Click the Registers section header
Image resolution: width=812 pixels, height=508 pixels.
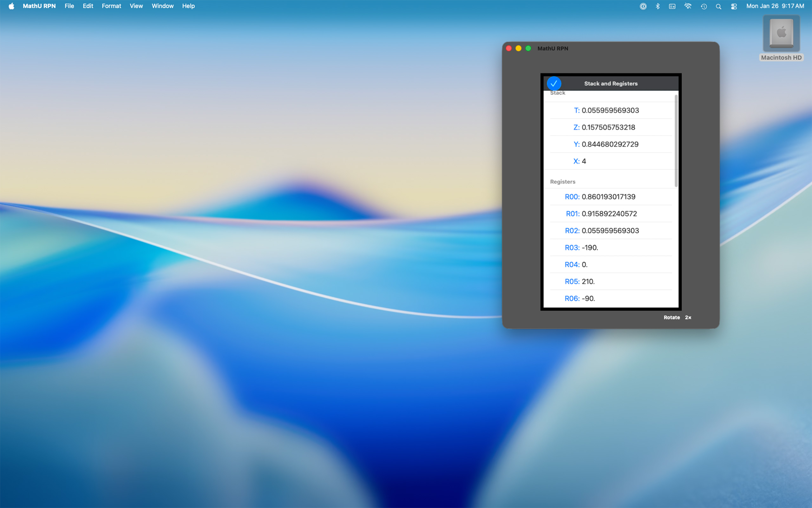pos(562,182)
